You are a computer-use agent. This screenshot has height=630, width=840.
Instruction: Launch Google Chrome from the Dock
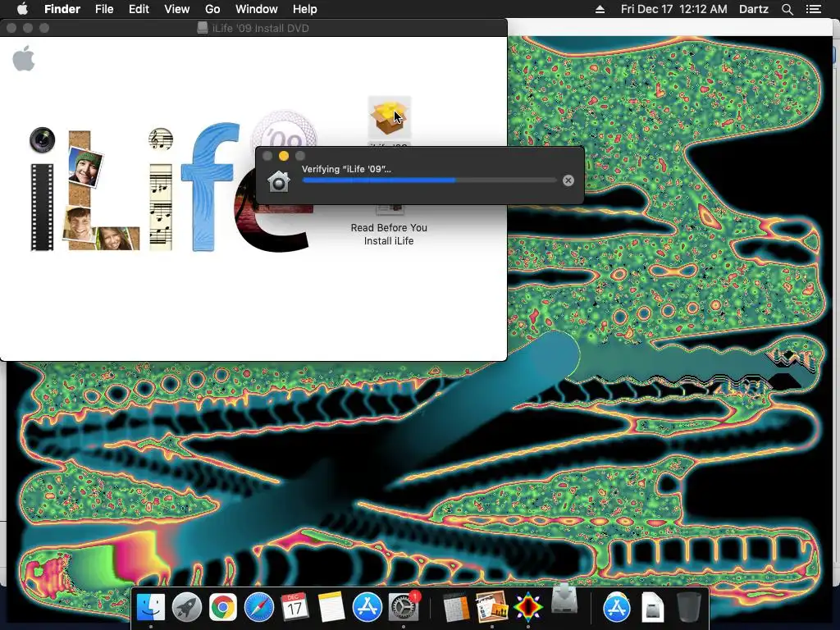[223, 607]
